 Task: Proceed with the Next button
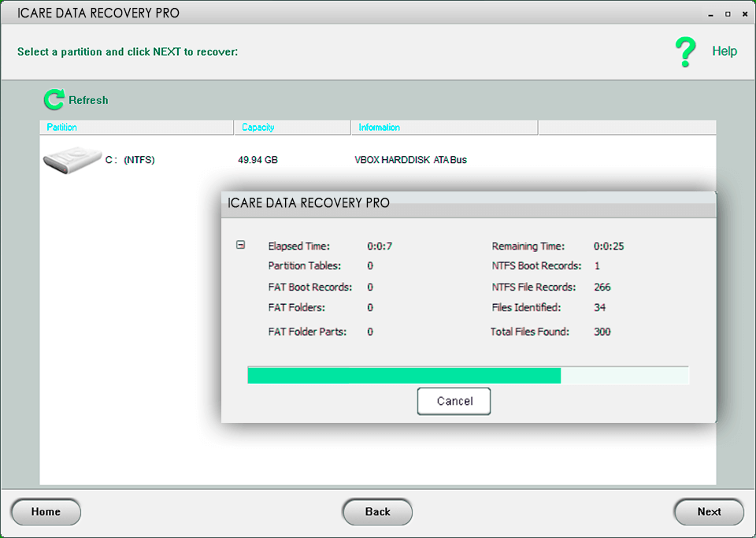(709, 512)
